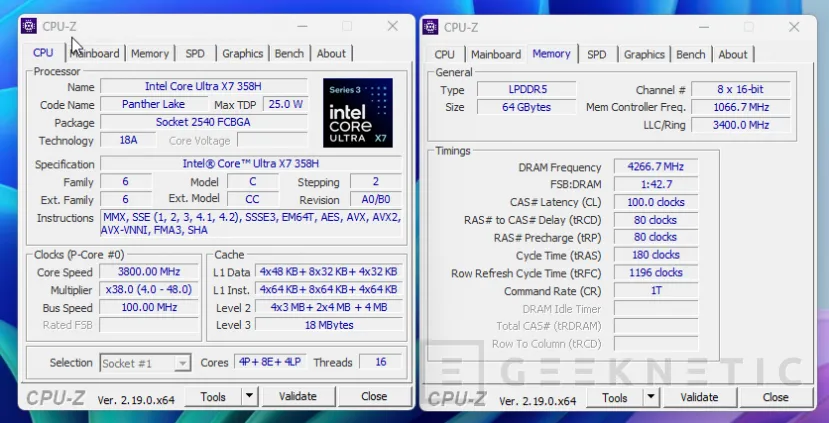Click the CPU-Z app icon in left window title bar
Viewport: 829px width, 423px height.
pyautogui.click(x=29, y=26)
